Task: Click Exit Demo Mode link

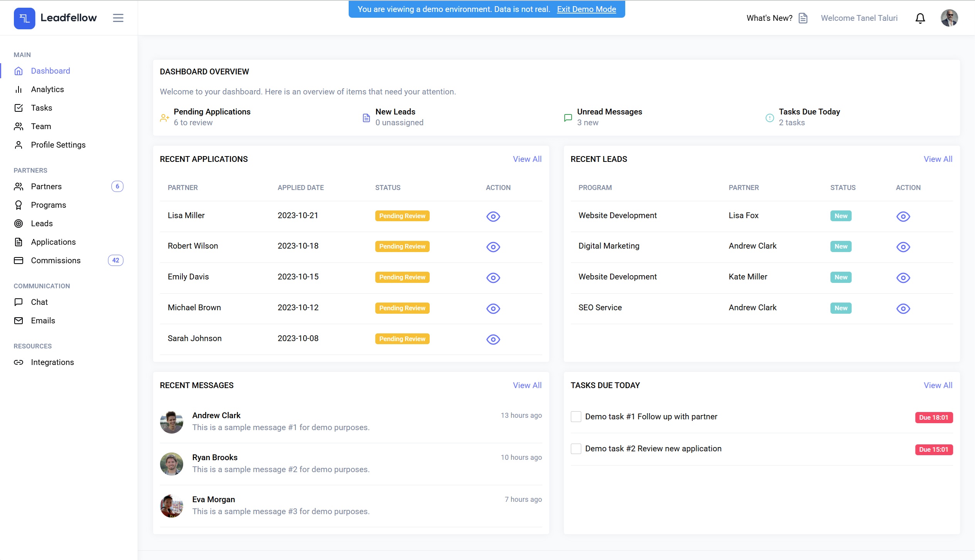Action: [586, 9]
